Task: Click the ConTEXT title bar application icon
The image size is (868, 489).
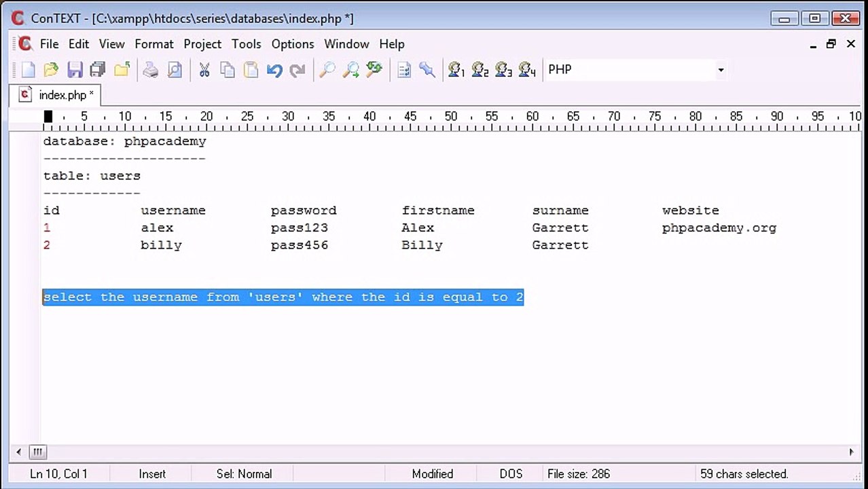Action: pos(18,18)
